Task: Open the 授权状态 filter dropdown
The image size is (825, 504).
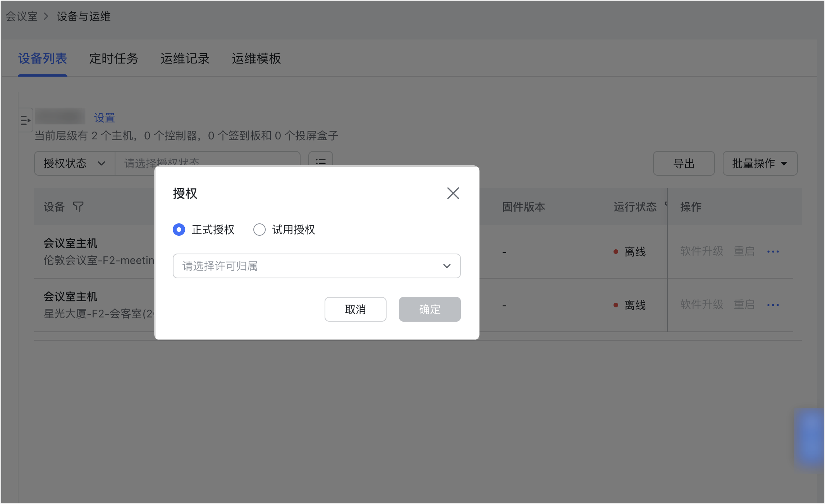Action: click(74, 163)
